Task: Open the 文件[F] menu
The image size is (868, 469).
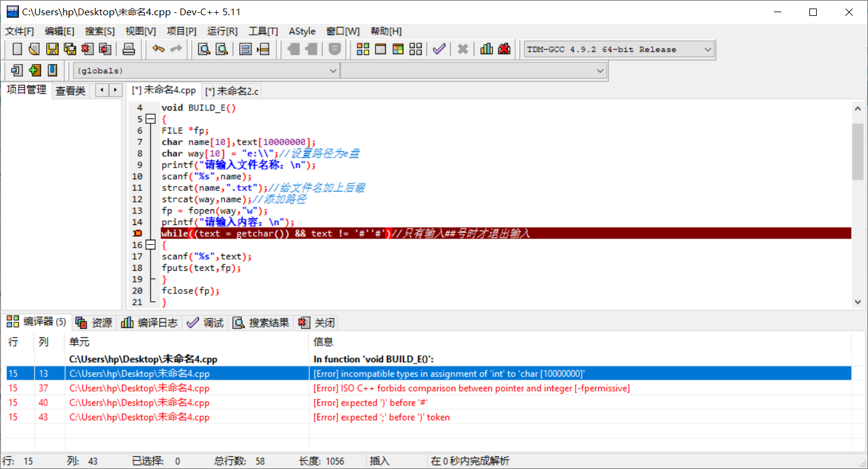Action: [x=20, y=31]
